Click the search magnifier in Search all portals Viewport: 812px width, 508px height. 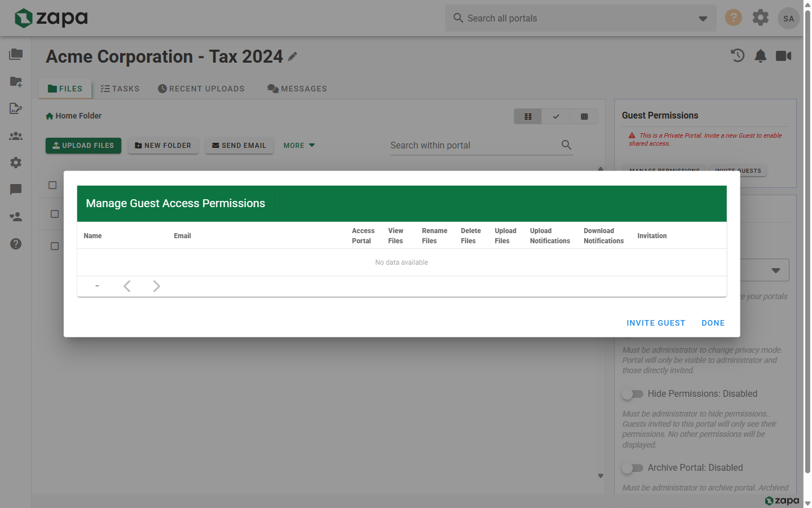(458, 18)
